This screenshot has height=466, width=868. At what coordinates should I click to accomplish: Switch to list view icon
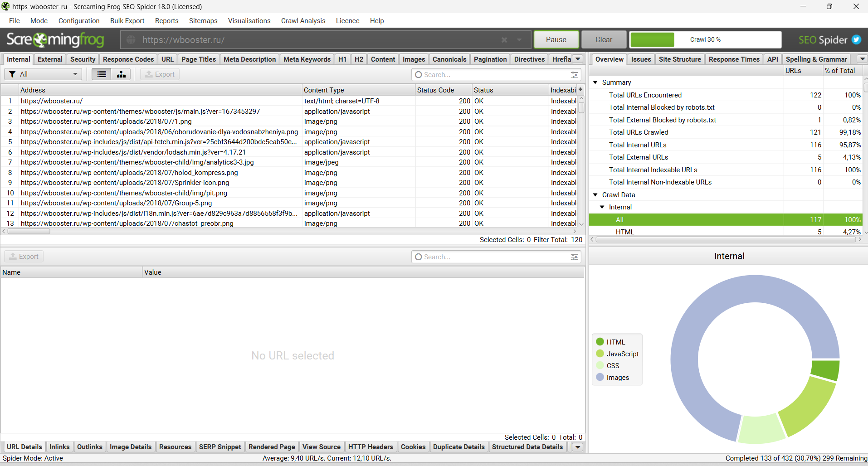click(x=102, y=74)
